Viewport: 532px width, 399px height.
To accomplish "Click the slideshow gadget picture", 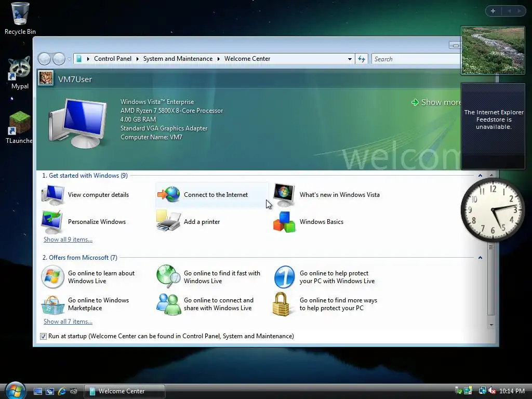I will 493,50.
